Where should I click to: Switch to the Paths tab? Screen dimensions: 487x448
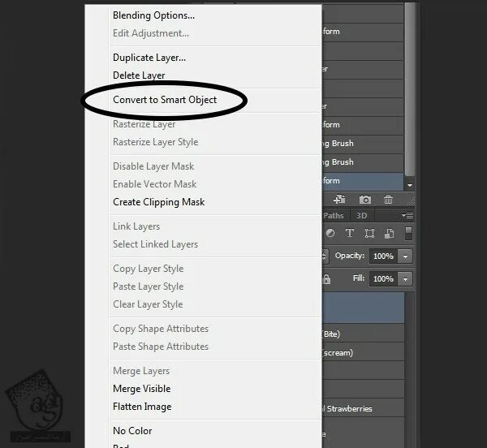[334, 215]
